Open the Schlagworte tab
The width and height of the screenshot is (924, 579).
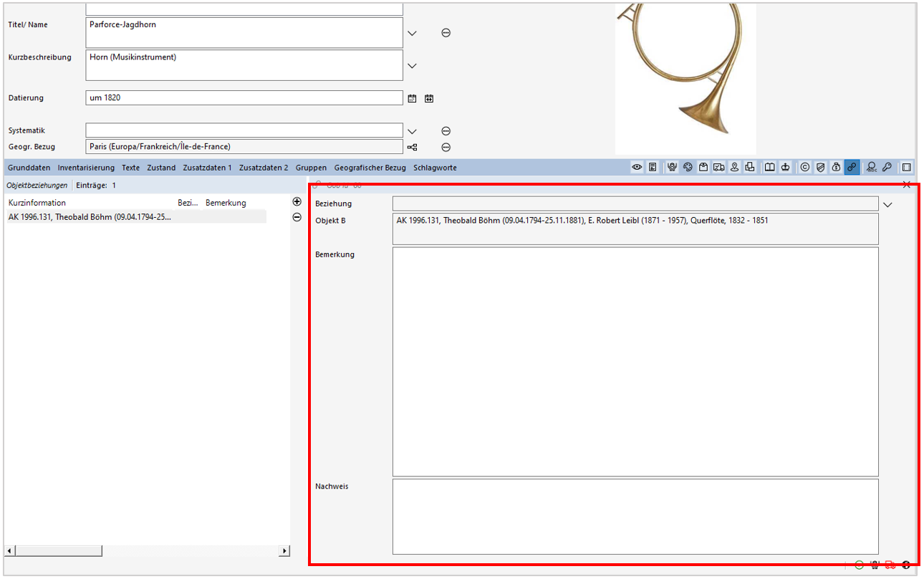[x=435, y=167]
